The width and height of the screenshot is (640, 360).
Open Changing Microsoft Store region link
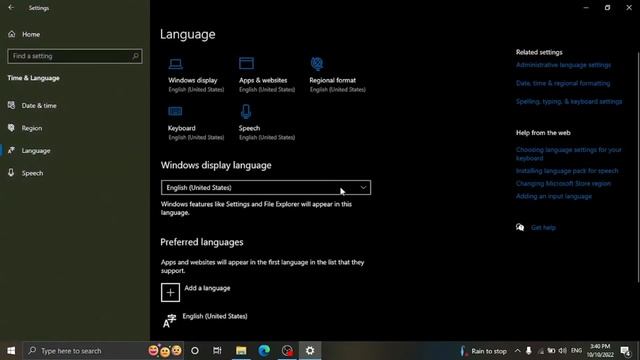563,184
